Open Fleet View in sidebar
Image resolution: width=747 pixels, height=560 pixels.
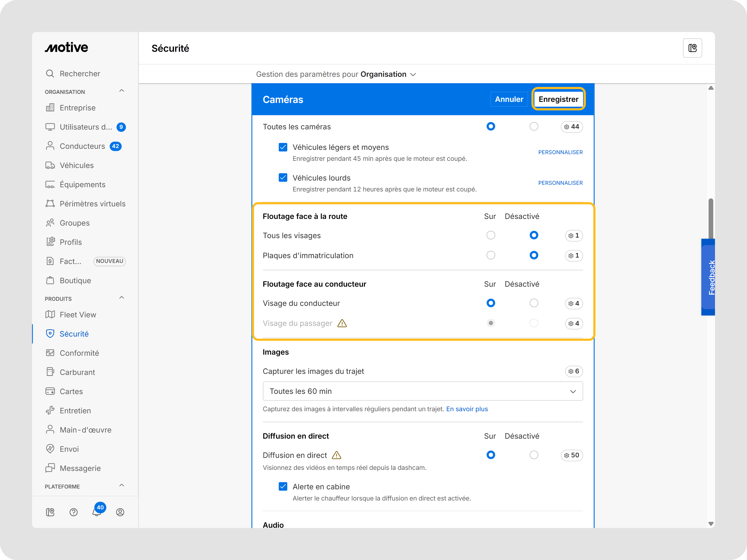coord(78,315)
